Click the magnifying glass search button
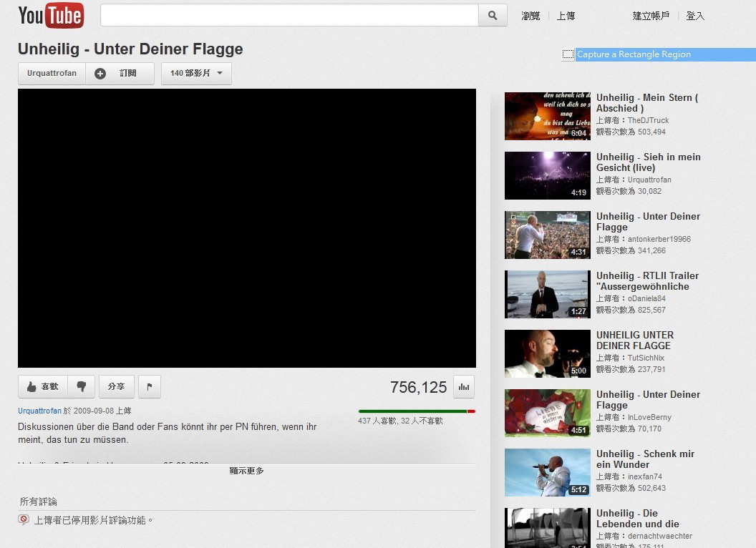 (493, 16)
